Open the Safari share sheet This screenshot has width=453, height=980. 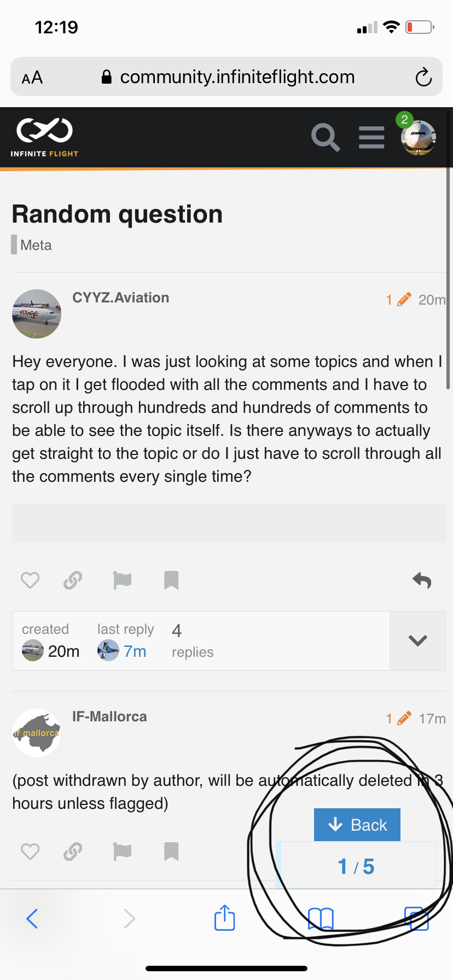click(x=224, y=918)
